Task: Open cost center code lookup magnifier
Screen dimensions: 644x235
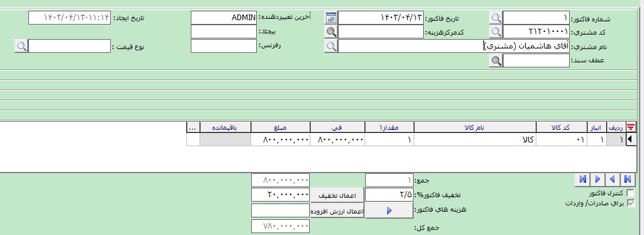Action: (x=331, y=32)
